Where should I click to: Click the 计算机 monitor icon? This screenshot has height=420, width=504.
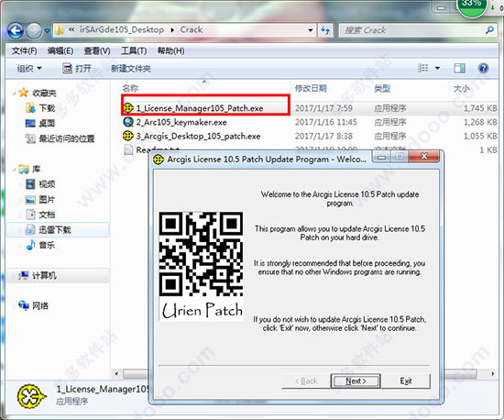pos(24,275)
